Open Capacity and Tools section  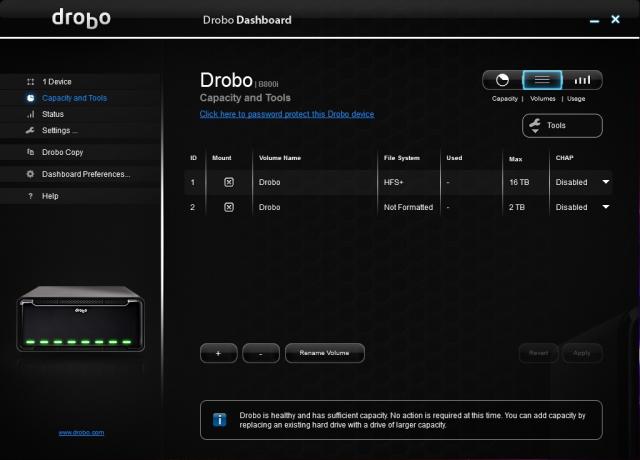coord(80,98)
